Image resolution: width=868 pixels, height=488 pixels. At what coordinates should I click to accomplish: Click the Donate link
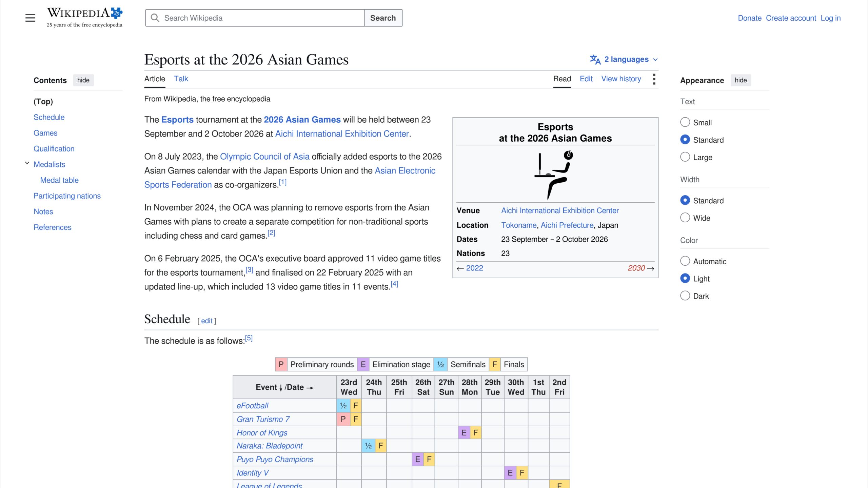[x=750, y=18]
